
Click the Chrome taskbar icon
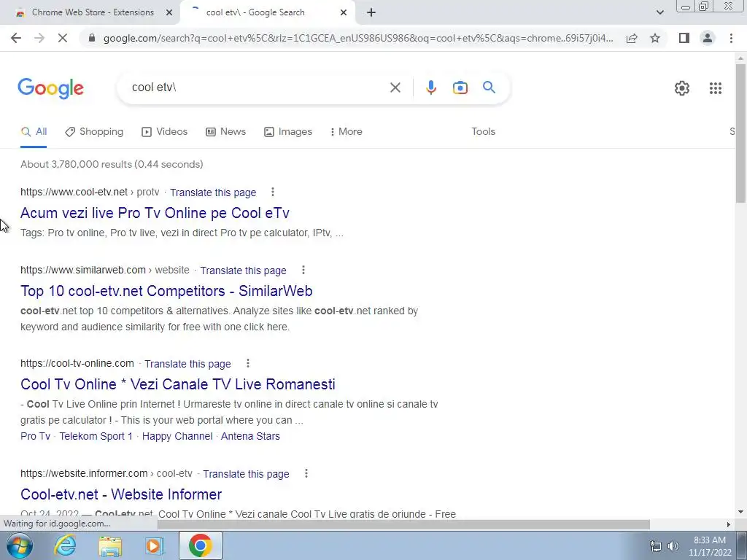pos(200,545)
